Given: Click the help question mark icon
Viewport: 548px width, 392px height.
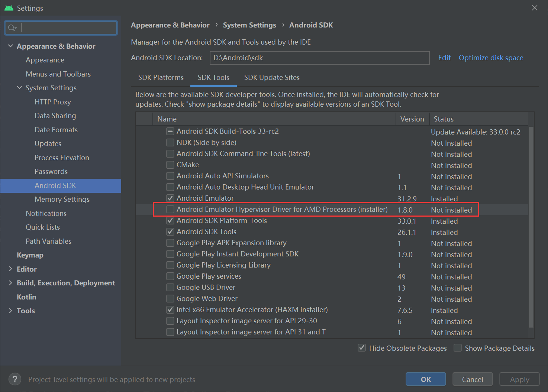Looking at the screenshot, I should tap(15, 379).
